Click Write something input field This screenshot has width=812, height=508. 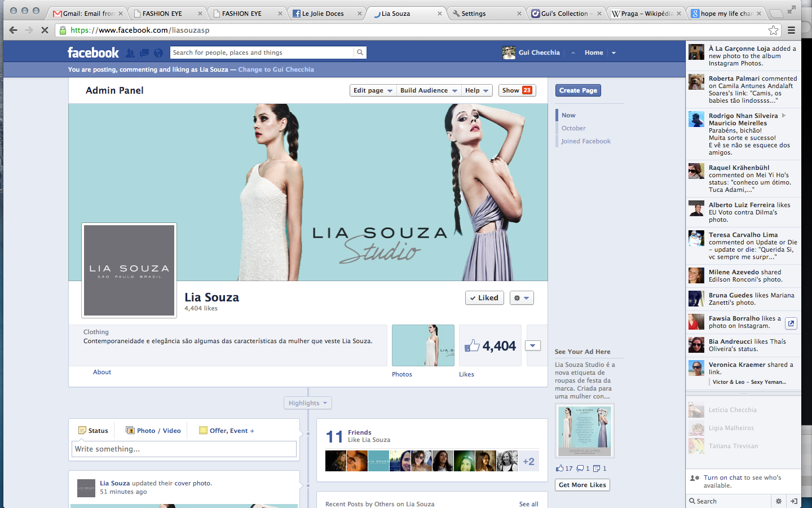pos(184,449)
